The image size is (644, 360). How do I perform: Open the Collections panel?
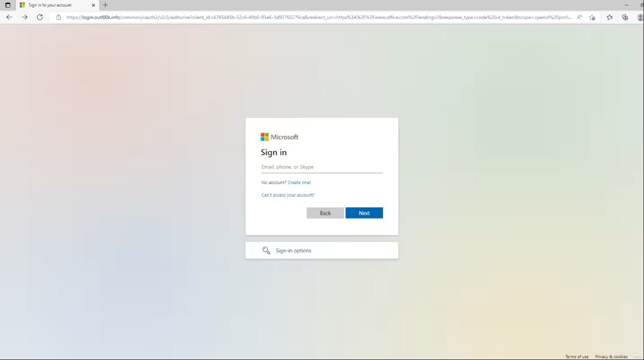pos(625,17)
